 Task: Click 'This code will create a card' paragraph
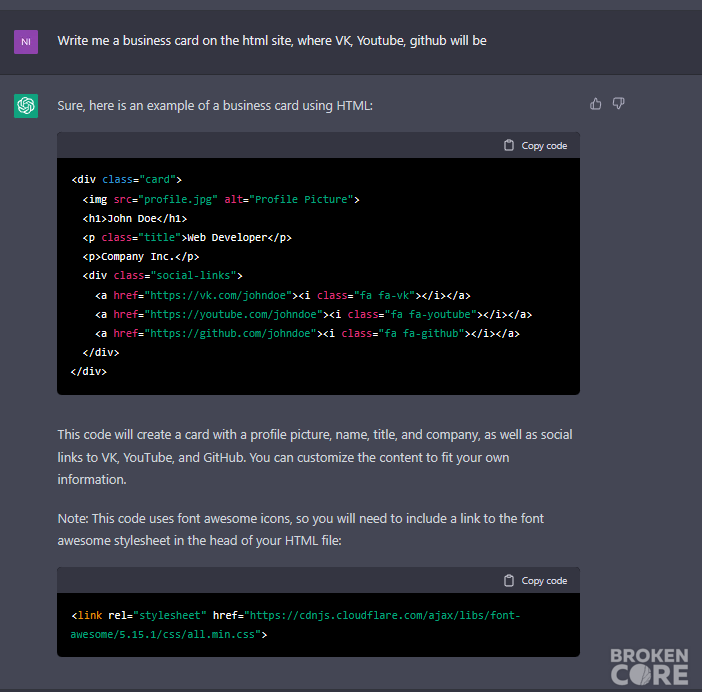coord(315,457)
